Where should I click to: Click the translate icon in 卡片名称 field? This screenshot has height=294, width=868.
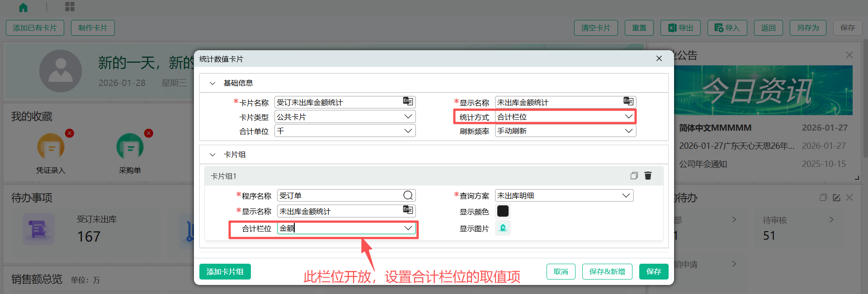pyautogui.click(x=408, y=102)
